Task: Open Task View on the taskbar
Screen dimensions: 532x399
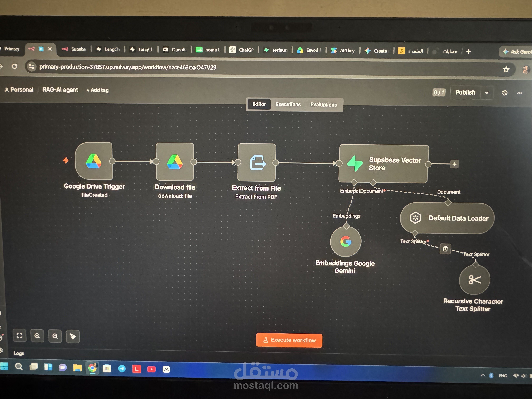Action: pyautogui.click(x=34, y=367)
